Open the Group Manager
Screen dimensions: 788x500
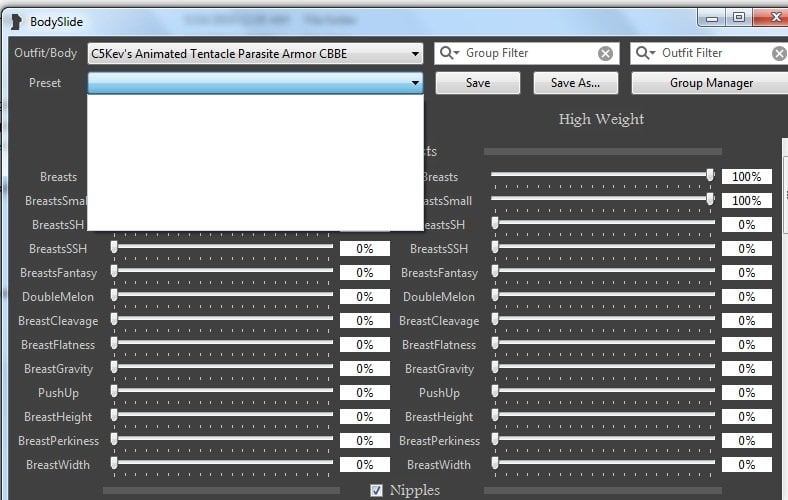[x=711, y=83]
